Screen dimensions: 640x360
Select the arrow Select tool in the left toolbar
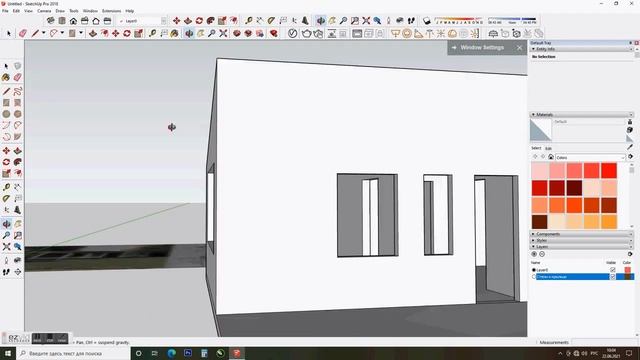pos(6,66)
